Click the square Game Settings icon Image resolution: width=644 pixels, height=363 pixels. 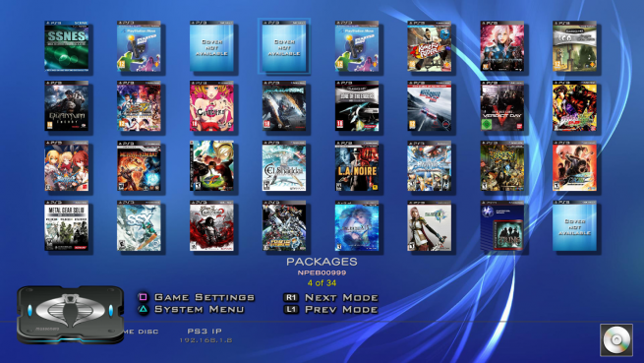[143, 297]
